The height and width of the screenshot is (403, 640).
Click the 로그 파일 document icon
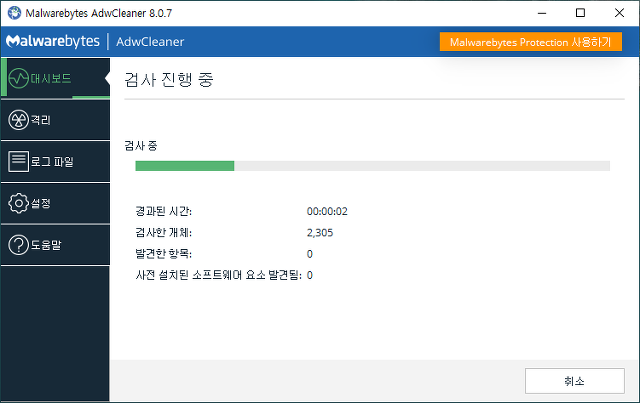[x=18, y=161]
